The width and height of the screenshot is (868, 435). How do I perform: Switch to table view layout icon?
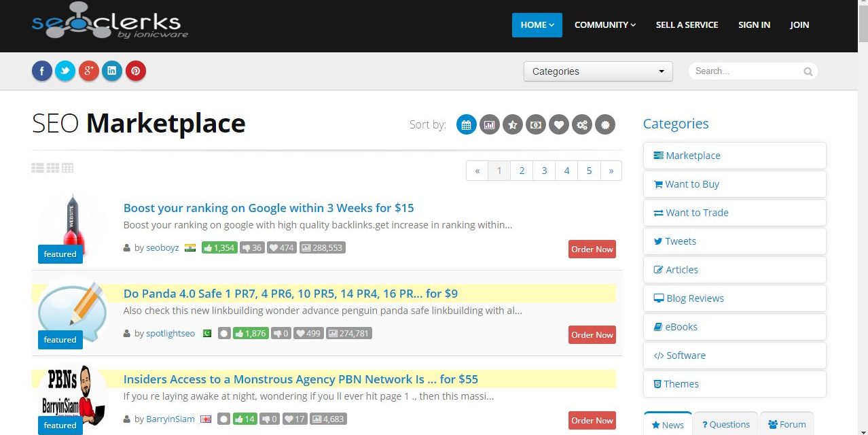click(68, 168)
